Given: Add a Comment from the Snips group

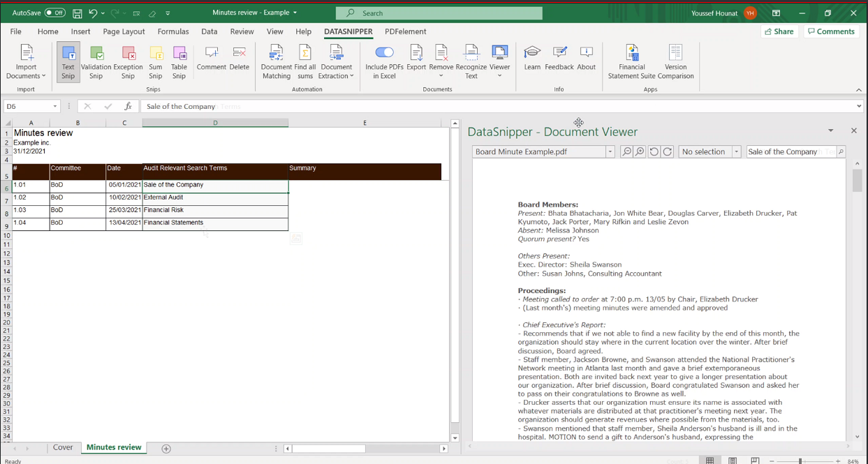Looking at the screenshot, I should pyautogui.click(x=211, y=57).
